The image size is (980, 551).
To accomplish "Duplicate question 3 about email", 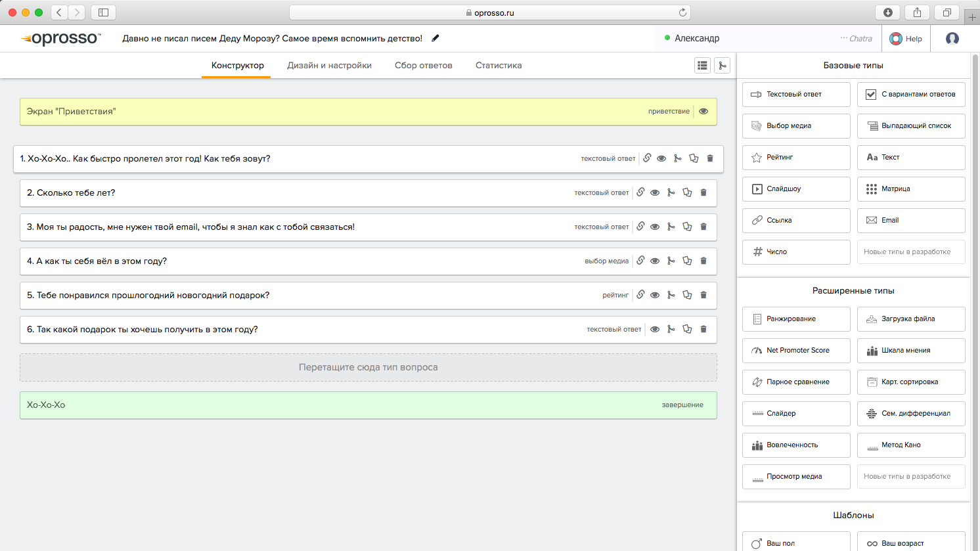I will pyautogui.click(x=687, y=227).
